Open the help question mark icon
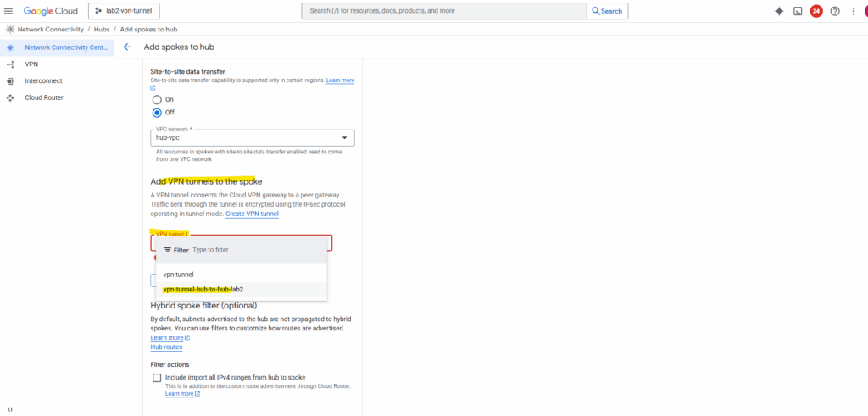The height and width of the screenshot is (416, 868). click(x=835, y=11)
